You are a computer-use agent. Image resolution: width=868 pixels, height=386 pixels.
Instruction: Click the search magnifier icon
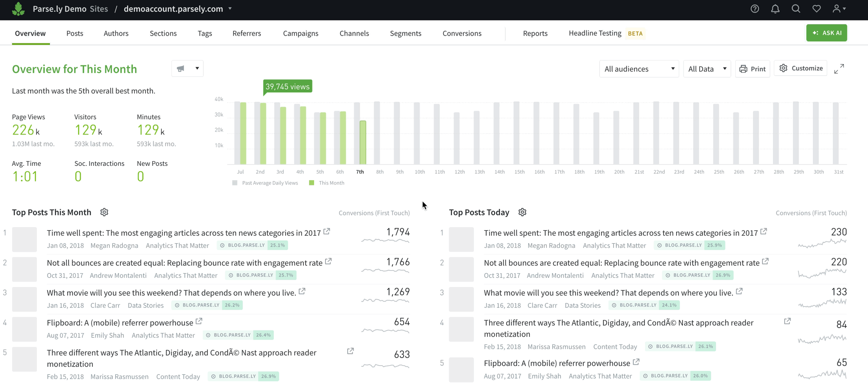(x=796, y=9)
